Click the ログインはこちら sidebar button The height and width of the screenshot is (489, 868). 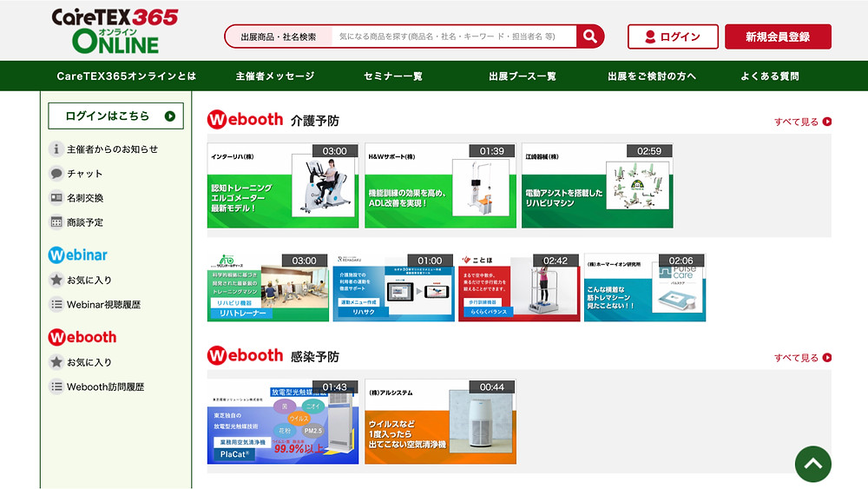point(115,116)
